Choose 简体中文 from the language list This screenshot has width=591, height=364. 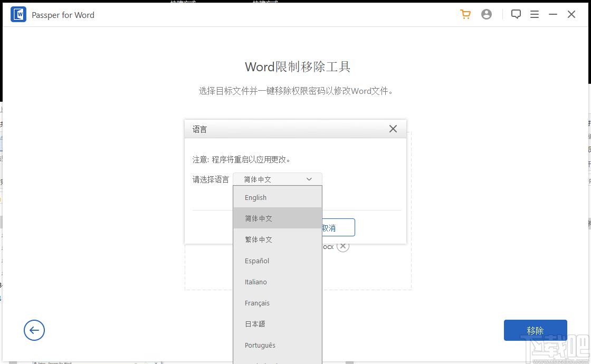(x=278, y=218)
